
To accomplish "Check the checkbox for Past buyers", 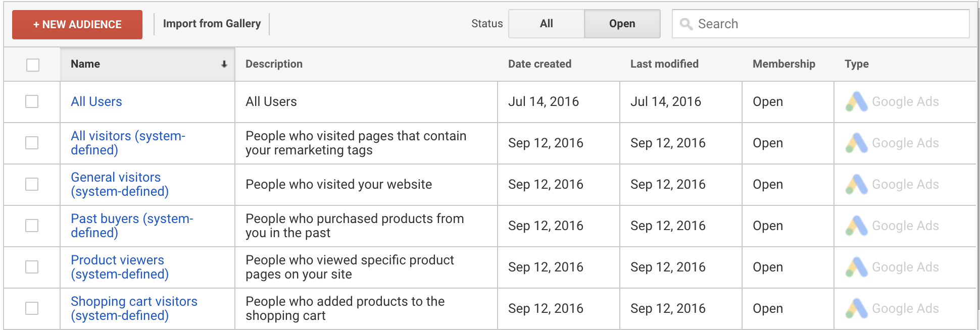I will (32, 226).
